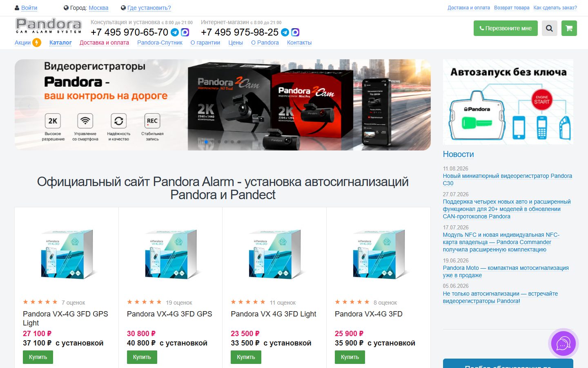Open product image of Pandora VX-4G 3FD GPS Light
Viewport: 588px width, 368px height.
point(67,254)
